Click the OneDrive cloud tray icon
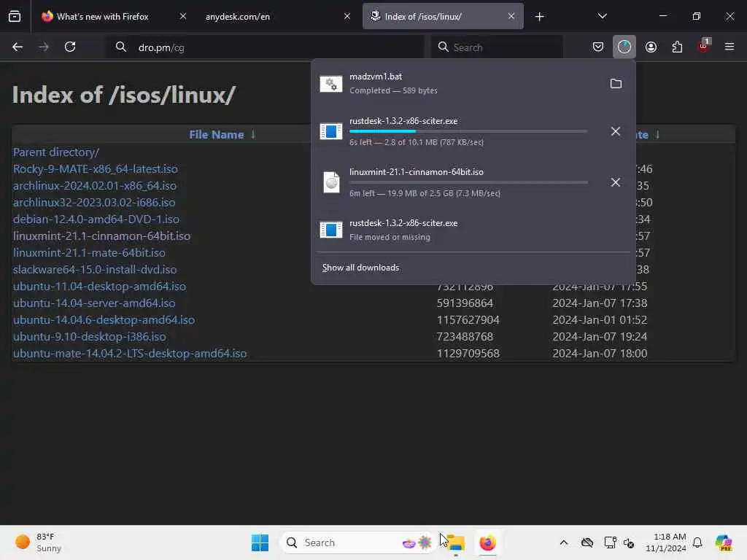Viewport: 747px width, 560px height. (587, 542)
